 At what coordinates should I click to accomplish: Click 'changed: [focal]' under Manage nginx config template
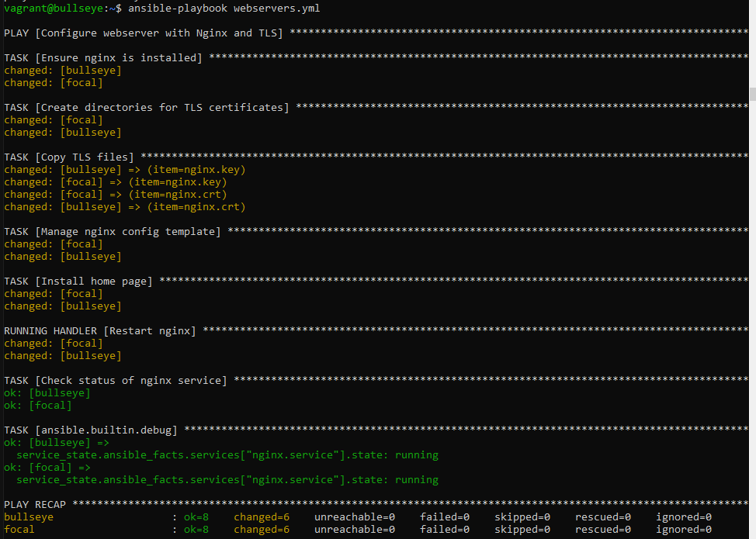point(54,244)
